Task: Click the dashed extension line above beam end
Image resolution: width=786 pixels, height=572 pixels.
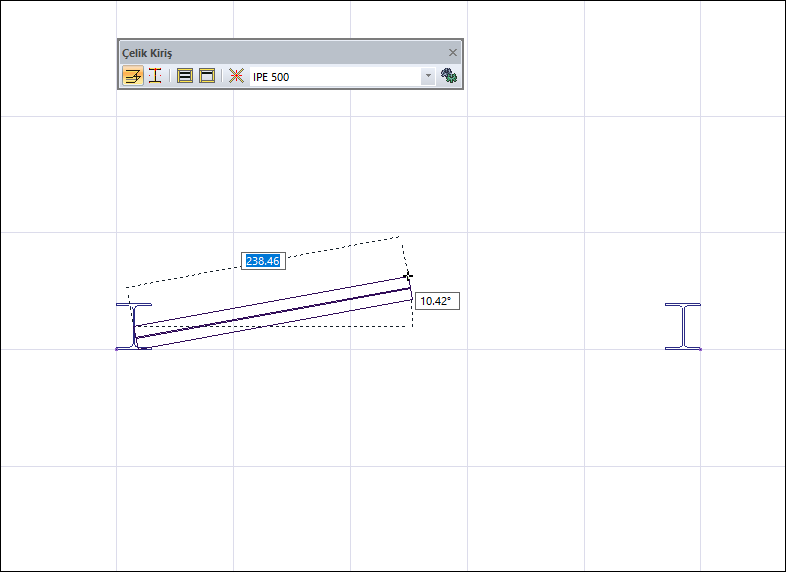Action: tap(404, 256)
